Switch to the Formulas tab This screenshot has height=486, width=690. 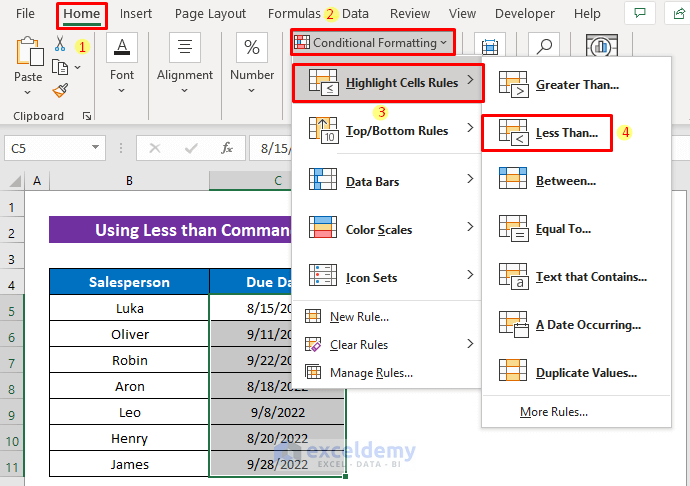coord(294,14)
